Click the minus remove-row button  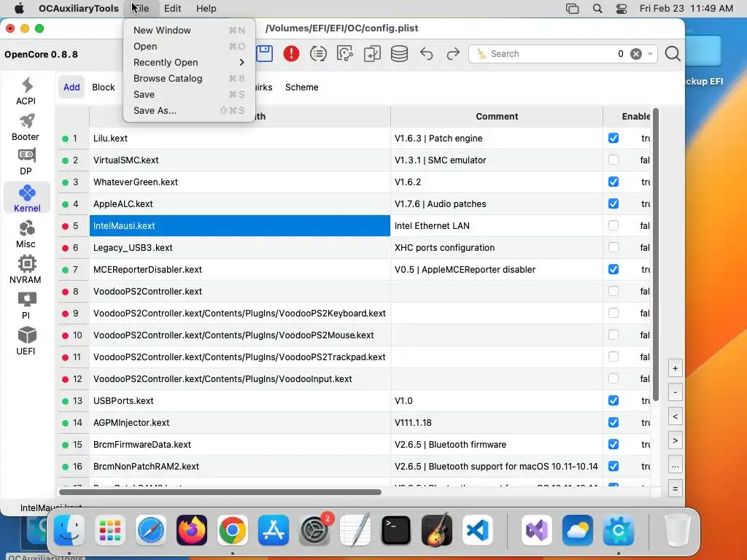(x=675, y=392)
